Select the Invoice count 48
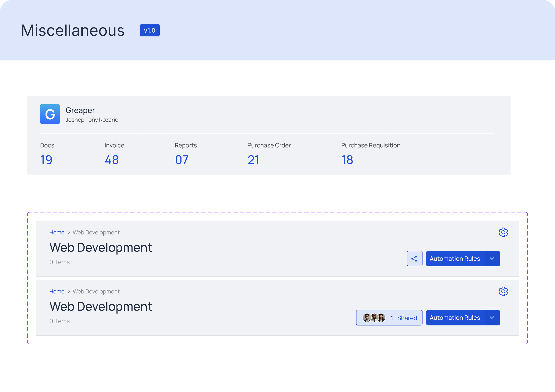The height and width of the screenshot is (392, 555). (112, 160)
